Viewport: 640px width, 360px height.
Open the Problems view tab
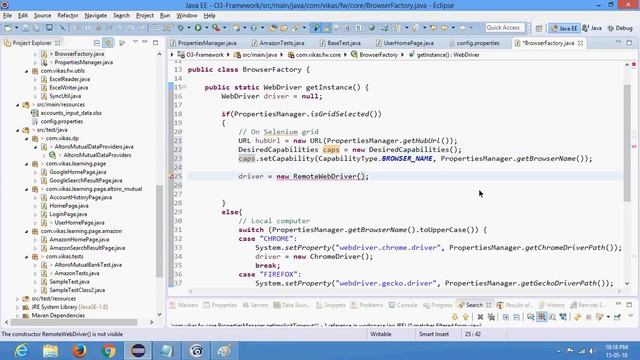point(367,305)
